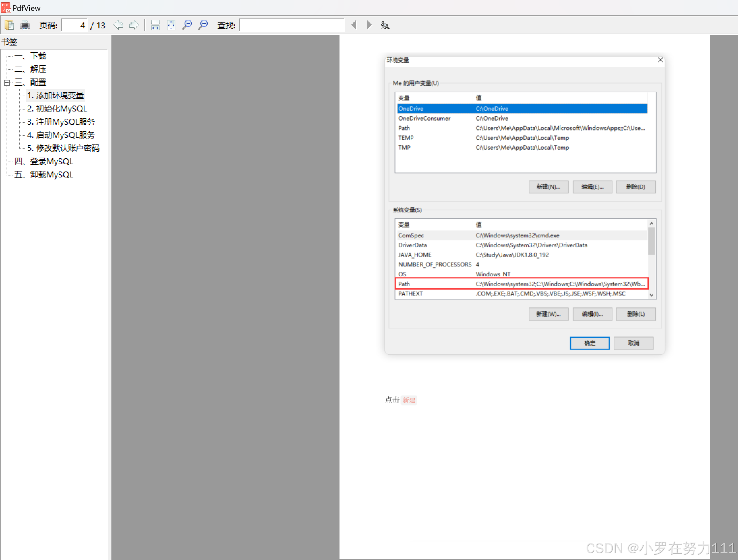Click the fit whole page icon
Viewport: 738px width, 560px height.
click(171, 25)
